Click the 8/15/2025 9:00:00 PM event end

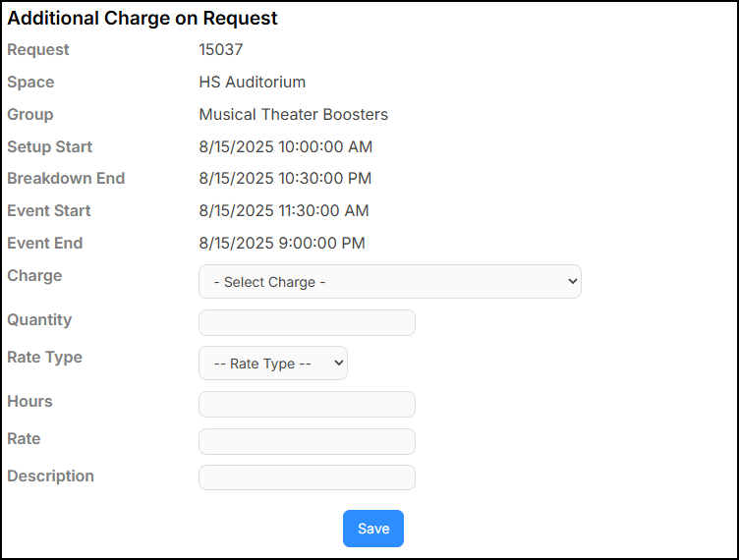pyautogui.click(x=282, y=244)
